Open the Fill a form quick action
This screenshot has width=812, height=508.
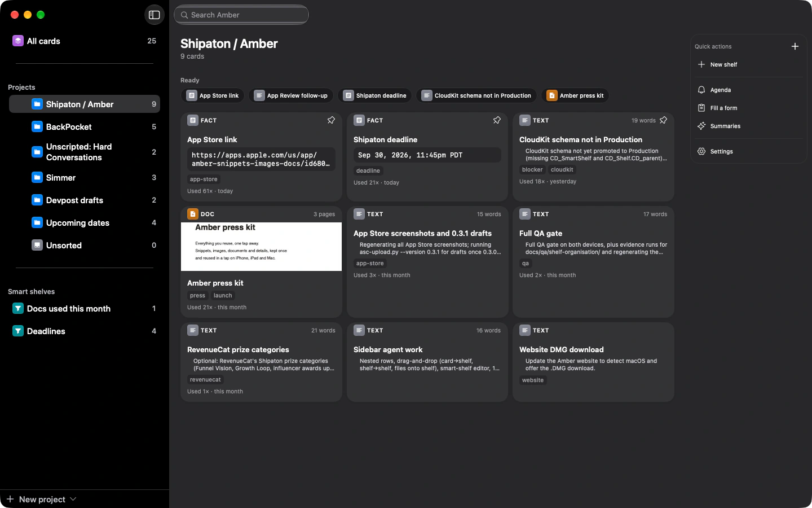point(748,108)
